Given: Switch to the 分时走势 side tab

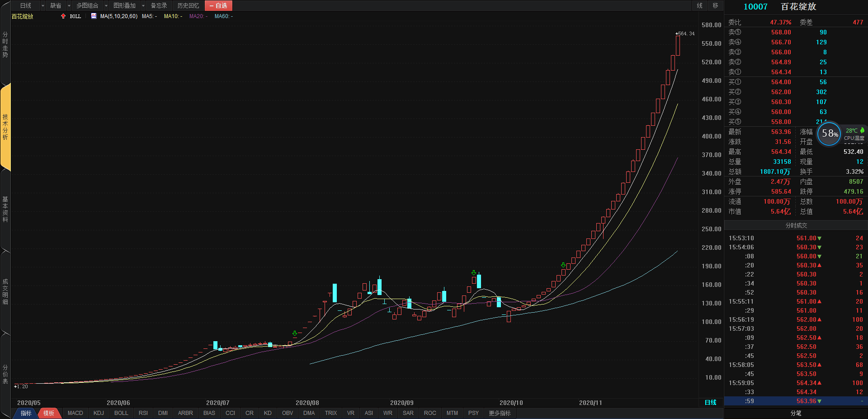Looking at the screenshot, I should point(5,44).
